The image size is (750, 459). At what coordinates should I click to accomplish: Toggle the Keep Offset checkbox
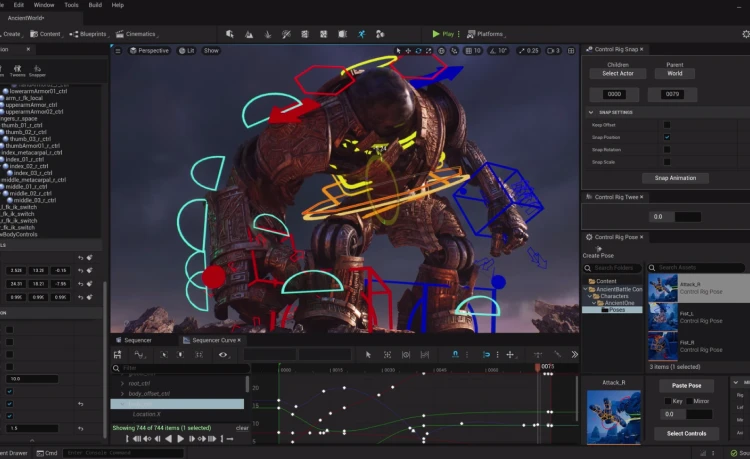tap(667, 125)
